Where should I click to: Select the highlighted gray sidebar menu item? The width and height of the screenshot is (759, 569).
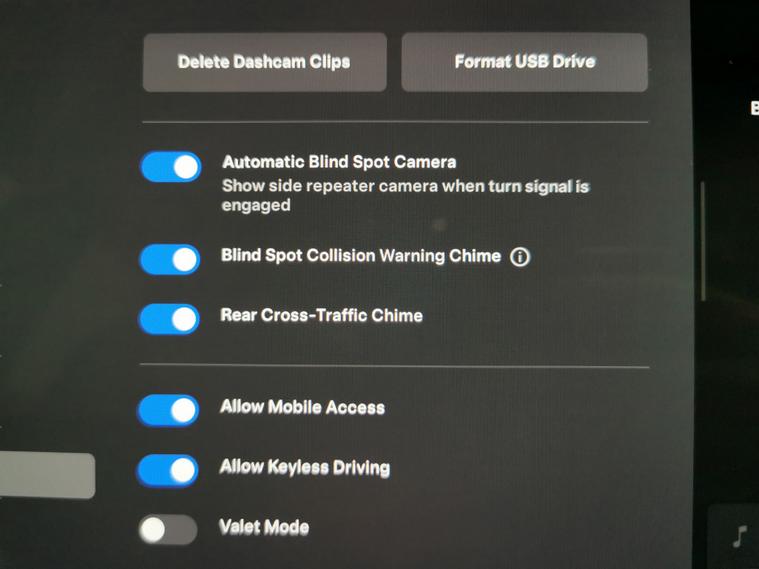pos(47,475)
